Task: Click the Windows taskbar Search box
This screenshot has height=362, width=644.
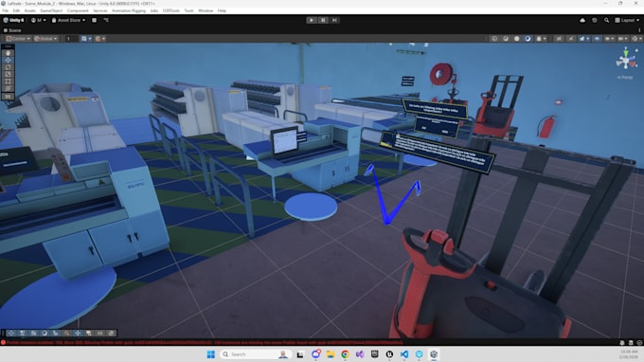Action: pyautogui.click(x=255, y=354)
